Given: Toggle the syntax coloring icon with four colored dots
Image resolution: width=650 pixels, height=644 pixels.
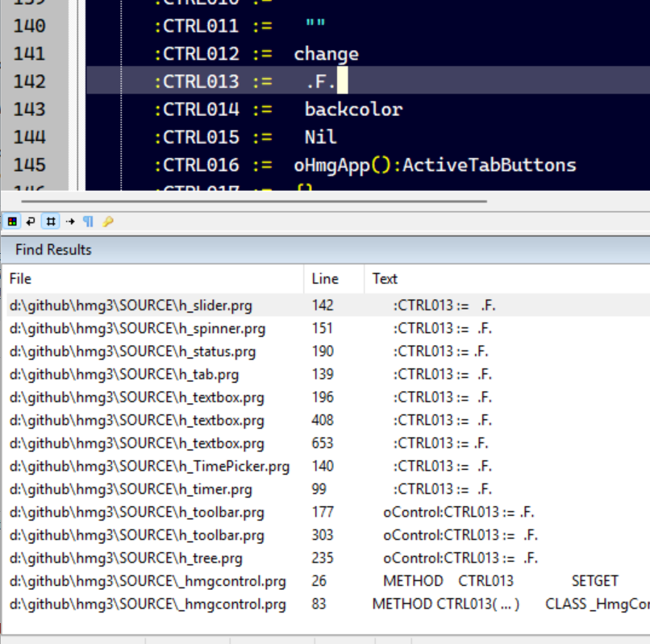Looking at the screenshot, I should pyautogui.click(x=12, y=222).
